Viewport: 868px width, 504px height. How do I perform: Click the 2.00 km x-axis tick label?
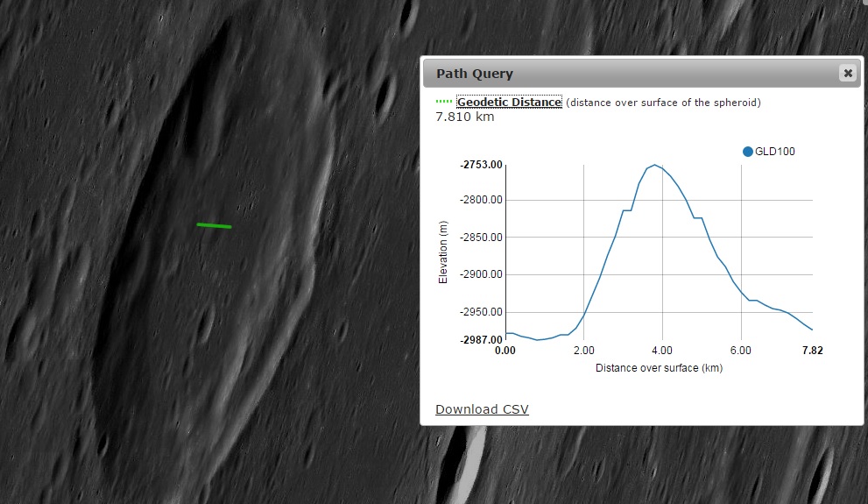pos(583,351)
